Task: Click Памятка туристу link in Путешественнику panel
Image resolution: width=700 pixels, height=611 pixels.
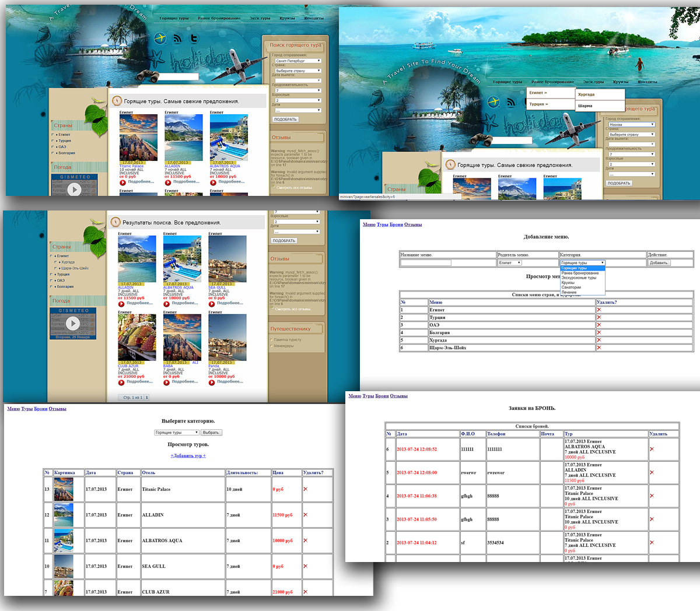Action: [x=288, y=340]
